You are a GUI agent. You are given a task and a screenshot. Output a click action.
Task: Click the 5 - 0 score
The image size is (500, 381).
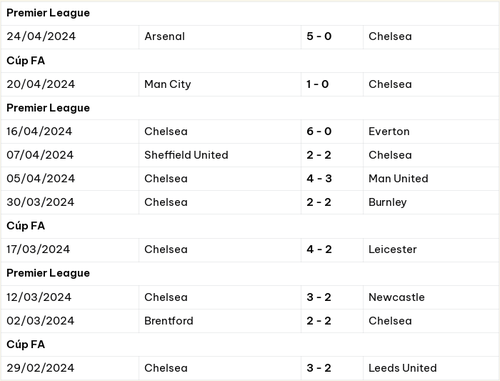tap(319, 36)
